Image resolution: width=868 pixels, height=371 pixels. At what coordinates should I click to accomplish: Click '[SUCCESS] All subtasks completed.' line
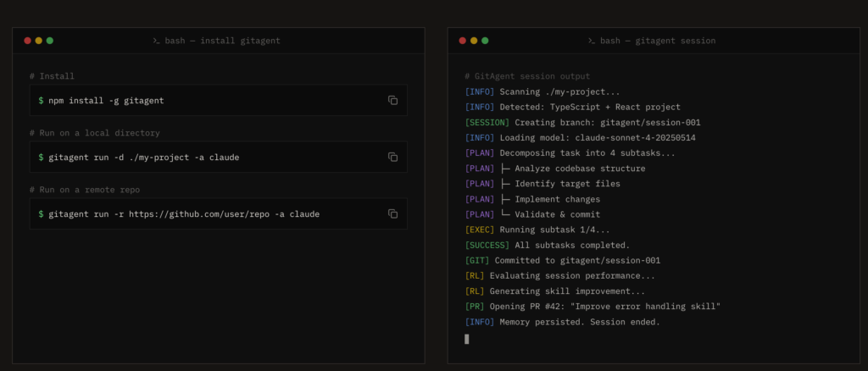[548, 245]
